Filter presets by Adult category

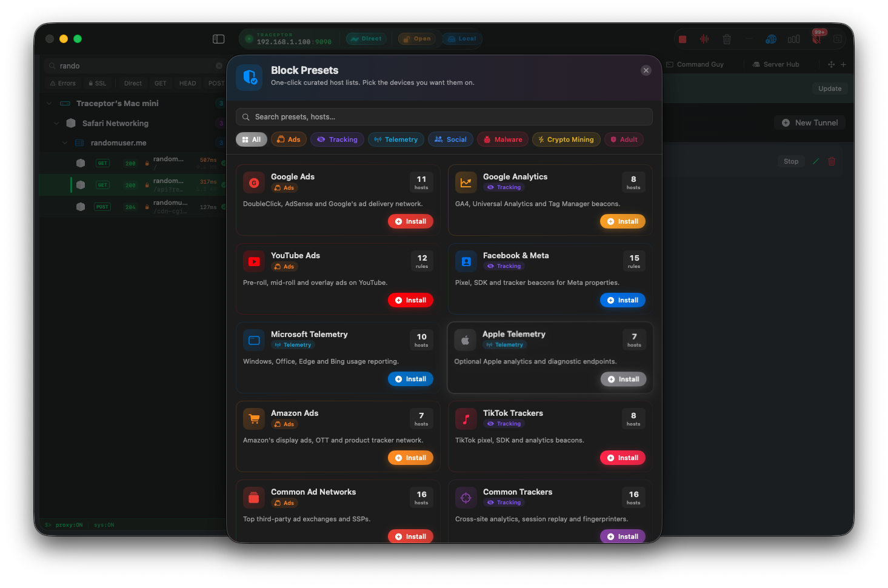[624, 139]
